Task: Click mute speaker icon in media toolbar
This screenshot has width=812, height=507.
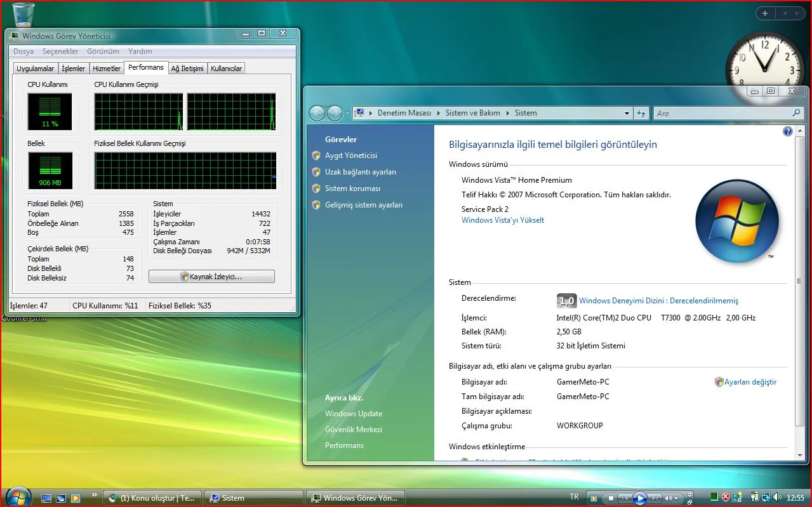Action: (669, 498)
